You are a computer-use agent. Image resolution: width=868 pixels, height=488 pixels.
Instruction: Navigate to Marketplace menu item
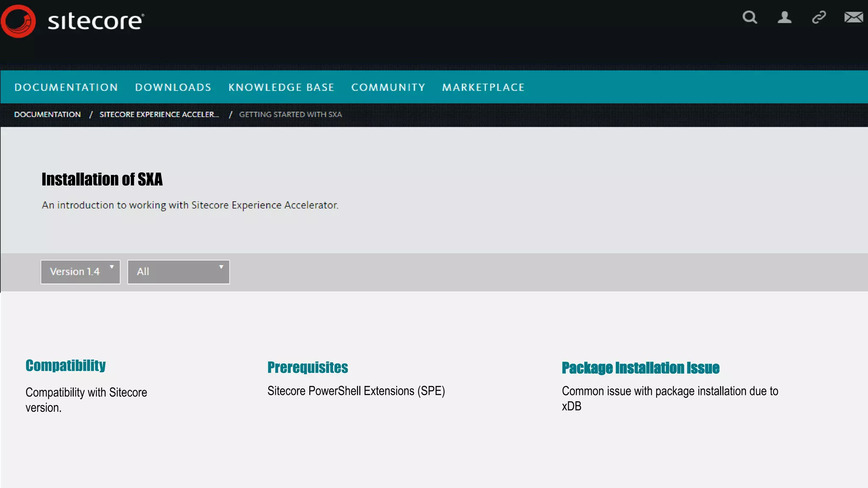coord(483,87)
